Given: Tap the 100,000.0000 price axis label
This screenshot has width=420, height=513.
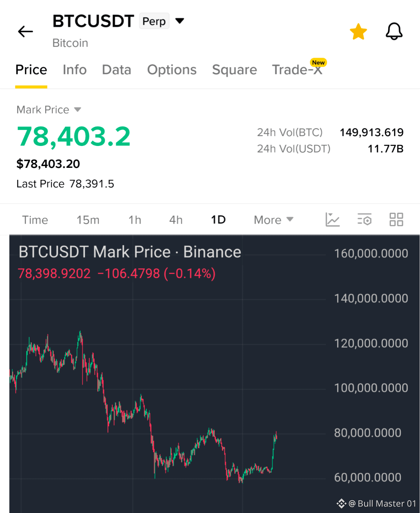Looking at the screenshot, I should point(371,388).
